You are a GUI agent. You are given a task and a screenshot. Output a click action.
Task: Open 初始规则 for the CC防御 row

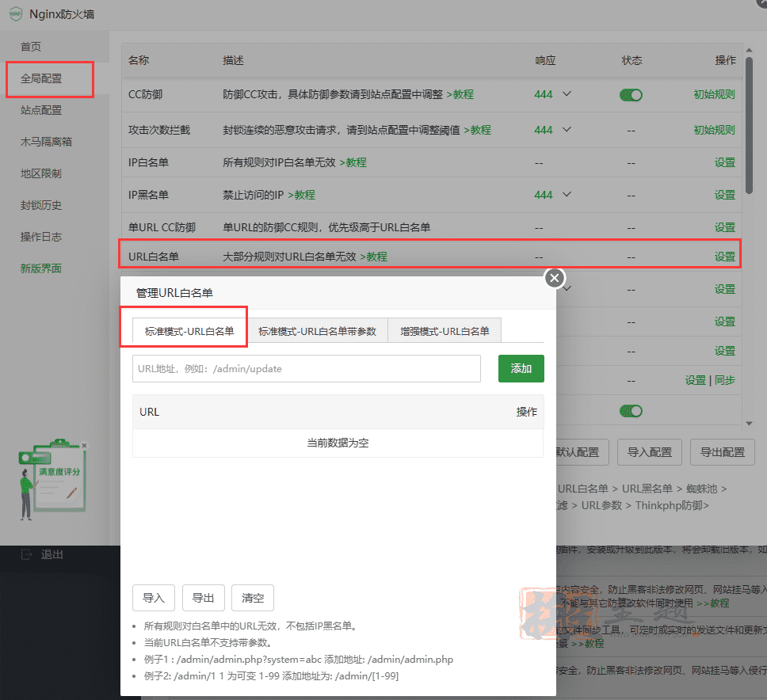click(714, 94)
